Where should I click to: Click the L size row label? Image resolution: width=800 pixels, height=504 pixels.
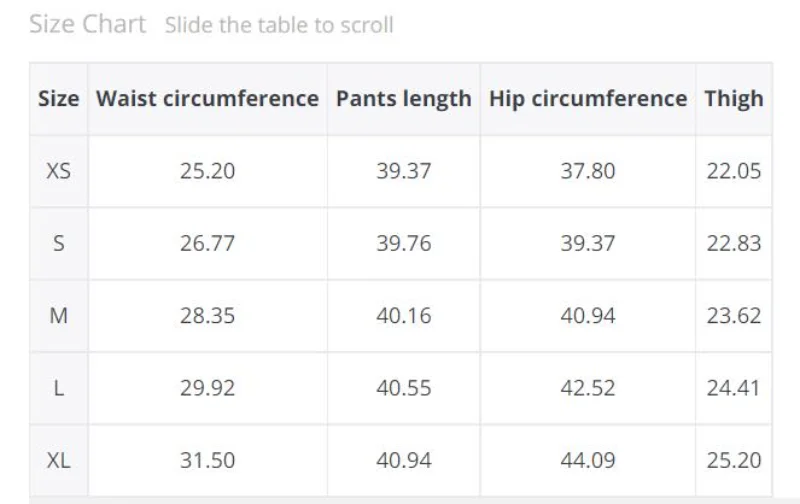pyautogui.click(x=58, y=388)
